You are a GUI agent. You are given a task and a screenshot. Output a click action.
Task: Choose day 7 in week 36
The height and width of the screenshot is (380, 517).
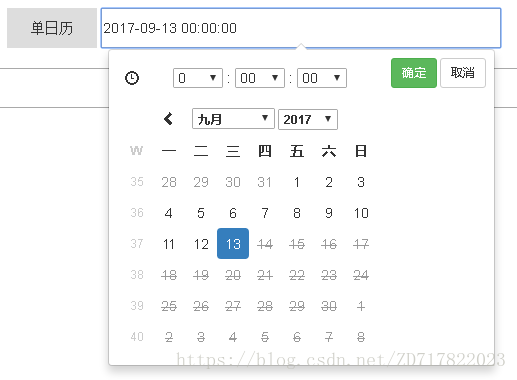coord(265,213)
